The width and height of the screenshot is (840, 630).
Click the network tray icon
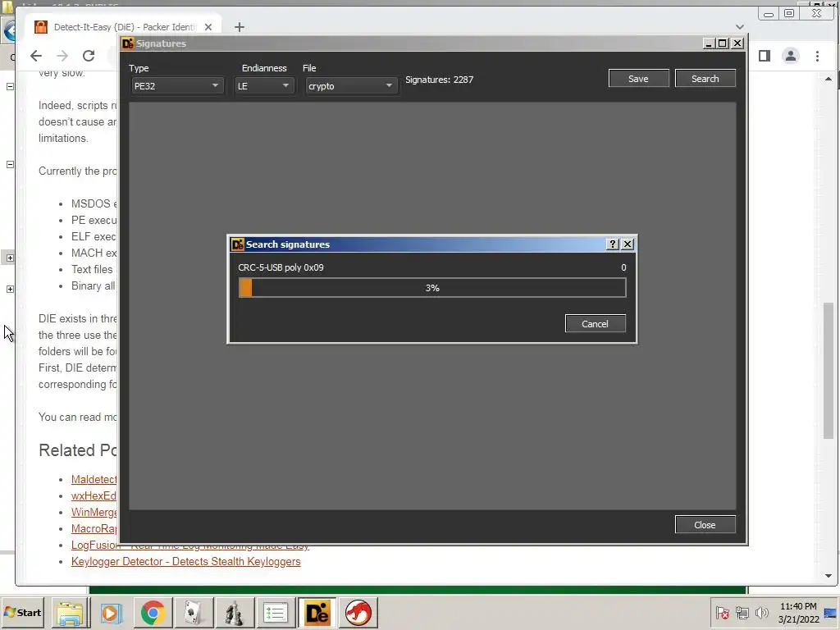742,613
